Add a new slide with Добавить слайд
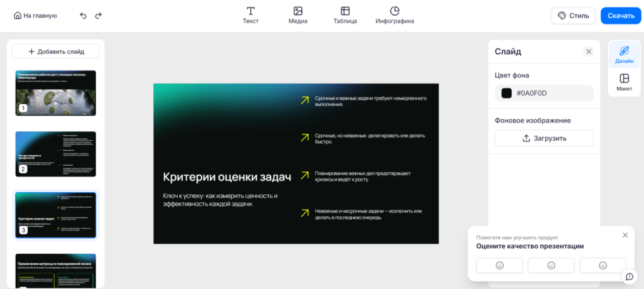Viewport: 644px width, 289px height. (56, 52)
